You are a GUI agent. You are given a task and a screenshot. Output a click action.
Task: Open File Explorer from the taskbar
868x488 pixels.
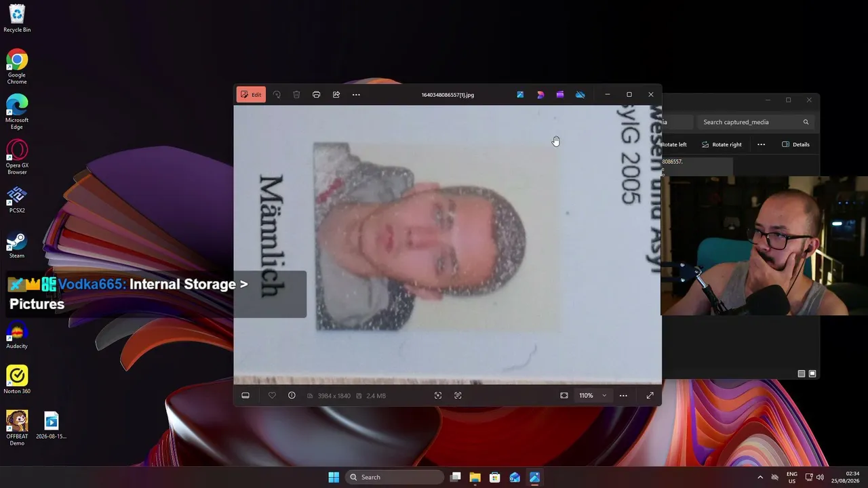475,477
